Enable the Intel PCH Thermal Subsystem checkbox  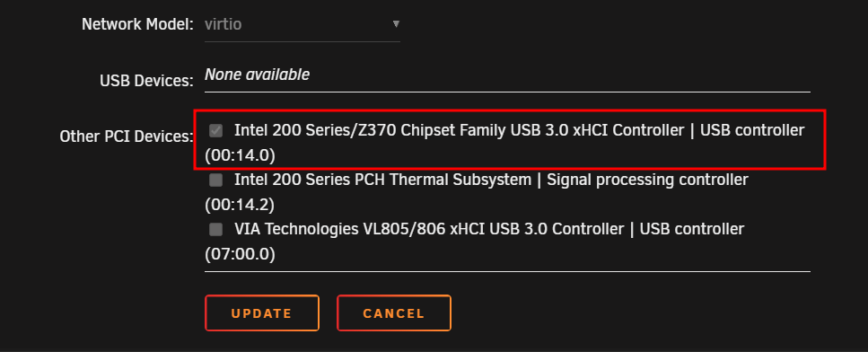(x=216, y=180)
